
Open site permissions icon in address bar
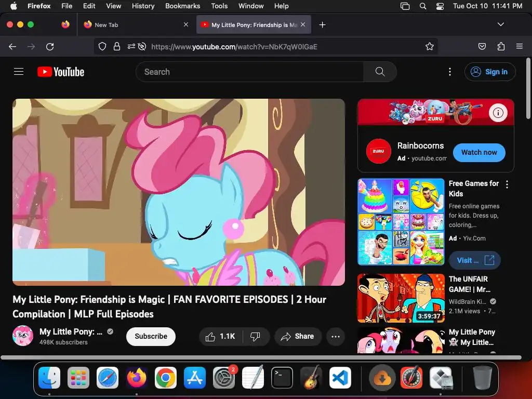tap(131, 46)
